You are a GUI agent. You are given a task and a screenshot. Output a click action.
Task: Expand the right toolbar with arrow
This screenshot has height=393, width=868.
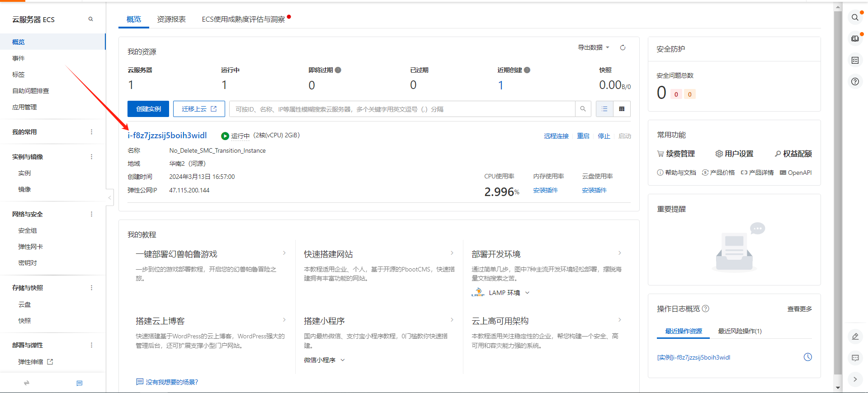[855, 379]
